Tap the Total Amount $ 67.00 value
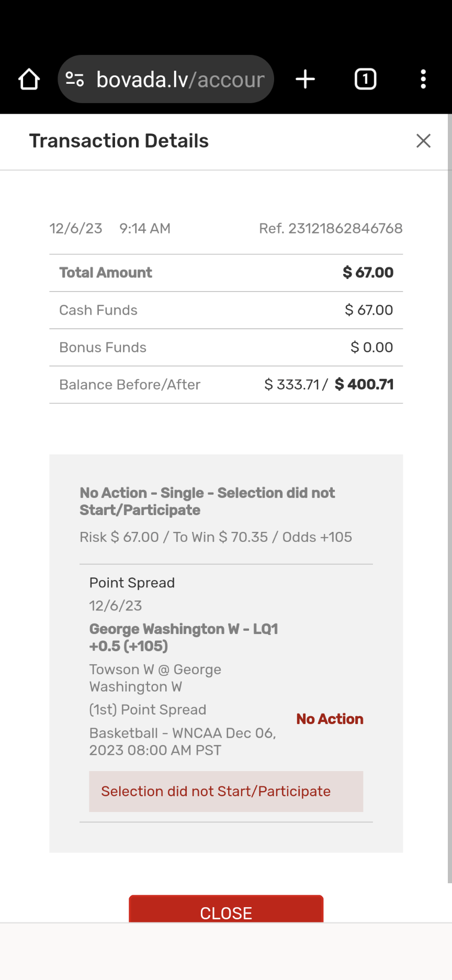452x980 pixels. pyautogui.click(x=368, y=273)
